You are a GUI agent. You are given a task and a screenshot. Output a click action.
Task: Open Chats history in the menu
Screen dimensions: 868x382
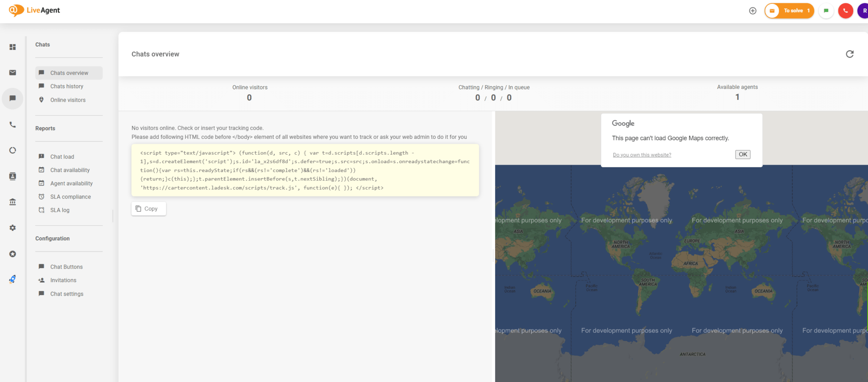(67, 86)
